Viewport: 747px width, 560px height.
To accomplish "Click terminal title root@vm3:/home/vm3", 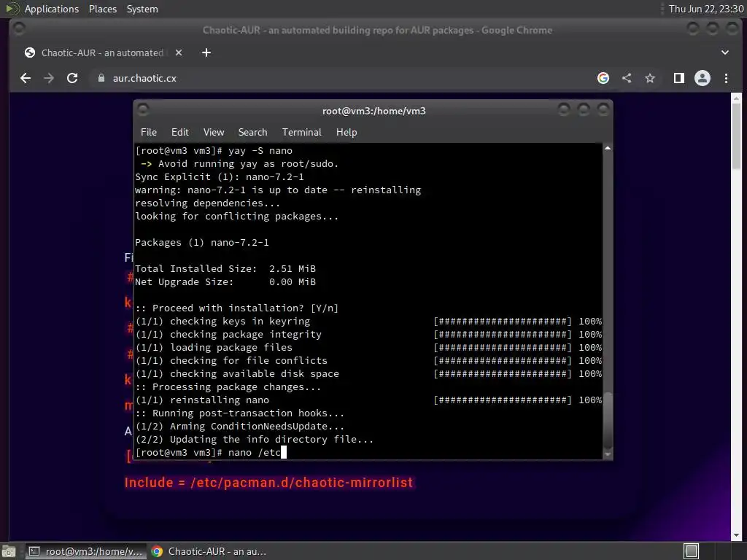I will [x=374, y=111].
